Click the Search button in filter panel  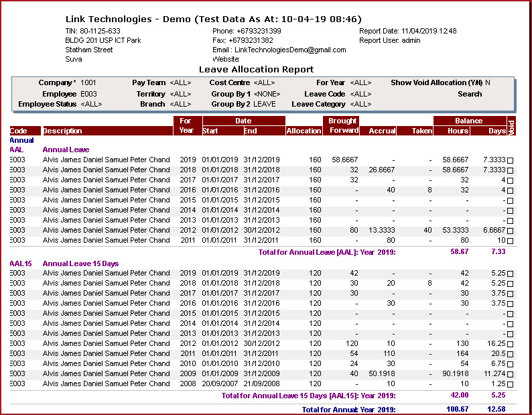(470, 94)
